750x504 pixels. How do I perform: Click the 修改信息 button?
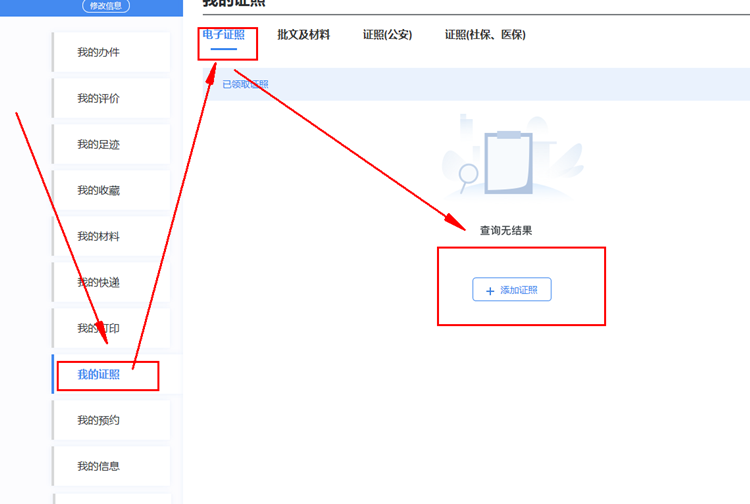pos(105,6)
